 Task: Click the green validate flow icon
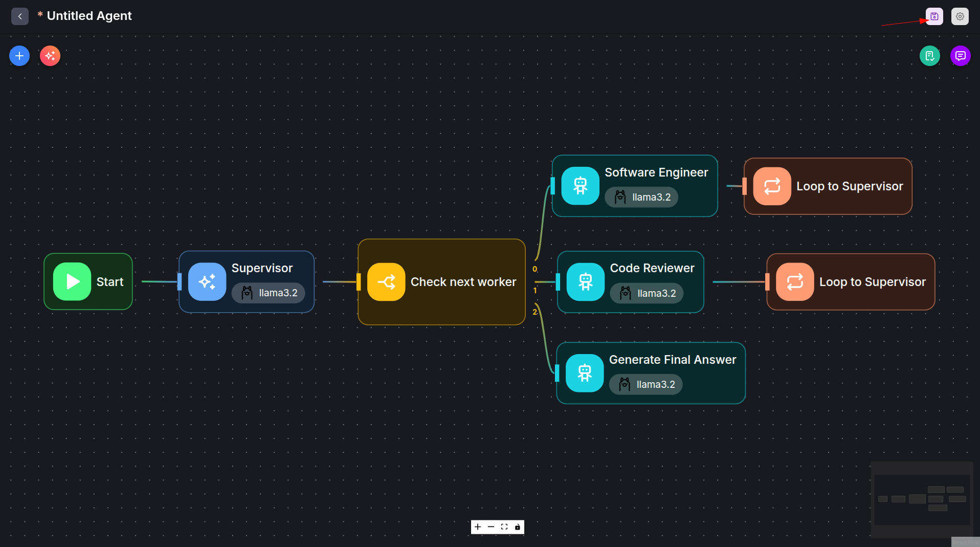pyautogui.click(x=930, y=56)
